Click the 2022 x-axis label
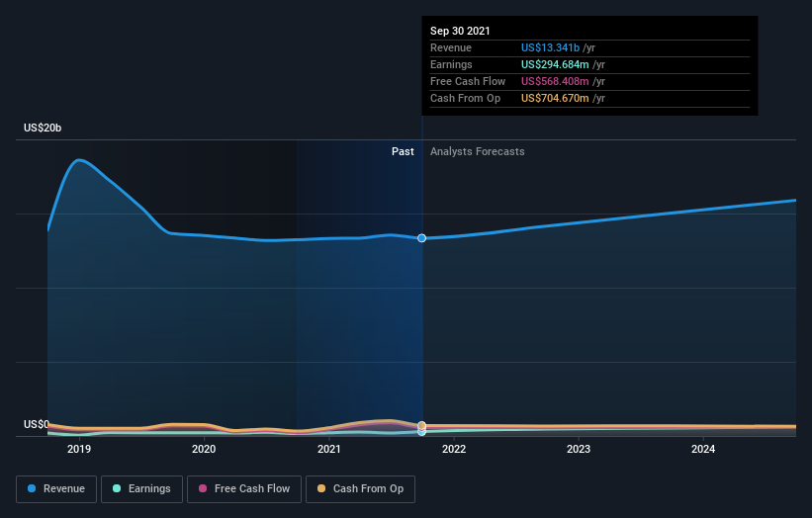Image resolution: width=812 pixels, height=518 pixels. pos(454,449)
